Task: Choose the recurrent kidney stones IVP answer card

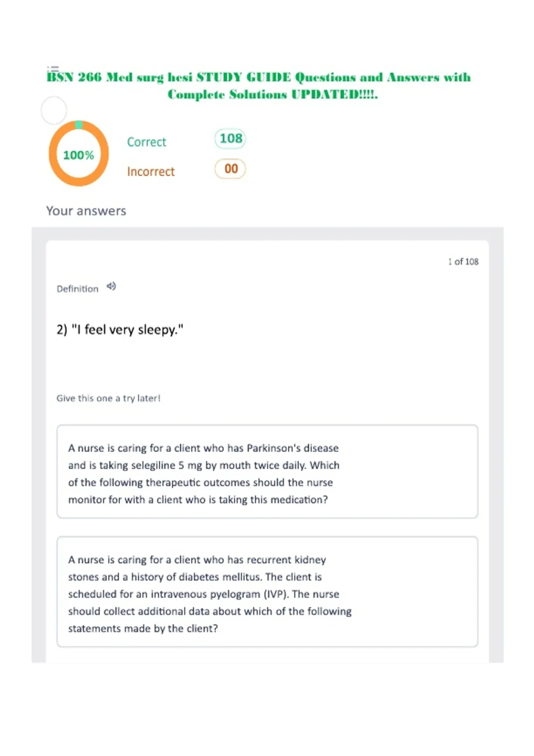Action: [267, 592]
